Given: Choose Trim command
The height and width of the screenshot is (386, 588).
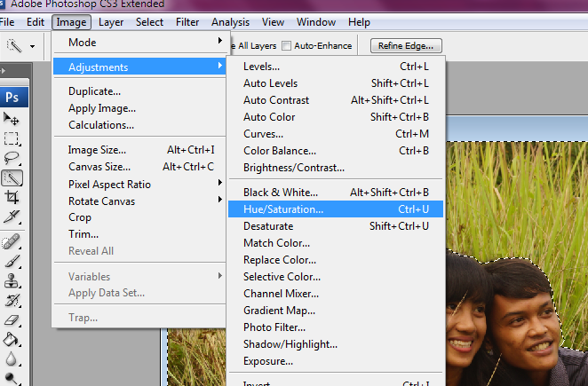Looking at the screenshot, I should [139, 234].
